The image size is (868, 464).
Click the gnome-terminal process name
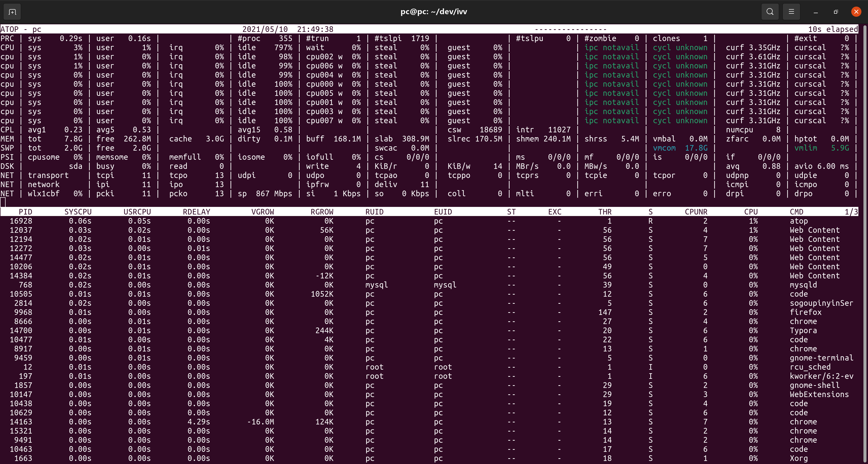click(822, 358)
